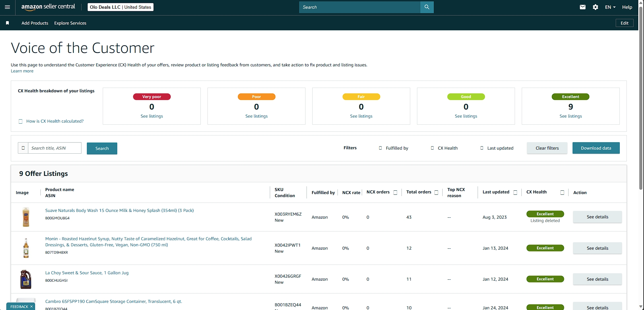Open Monin Roasted Hazelnut Syrup product link
The height and width of the screenshot is (310, 644).
click(149, 242)
